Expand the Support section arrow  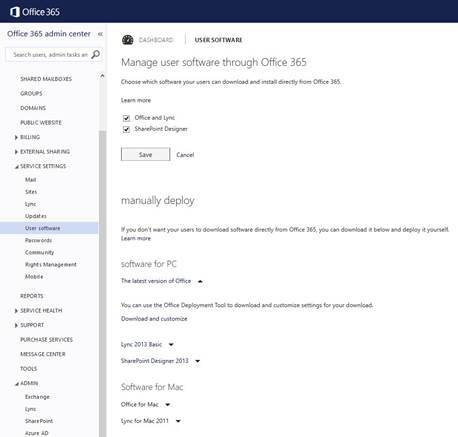click(x=16, y=325)
